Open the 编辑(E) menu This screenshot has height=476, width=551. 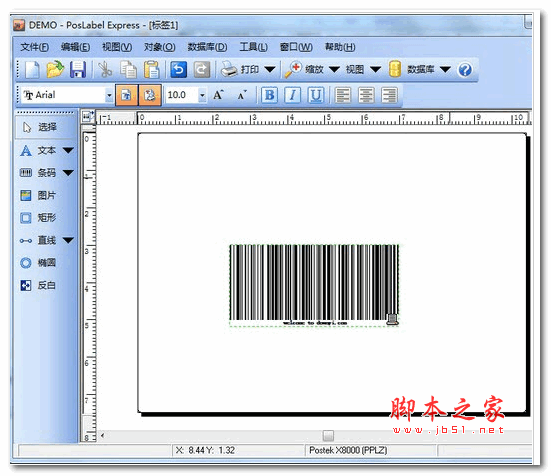pos(75,47)
